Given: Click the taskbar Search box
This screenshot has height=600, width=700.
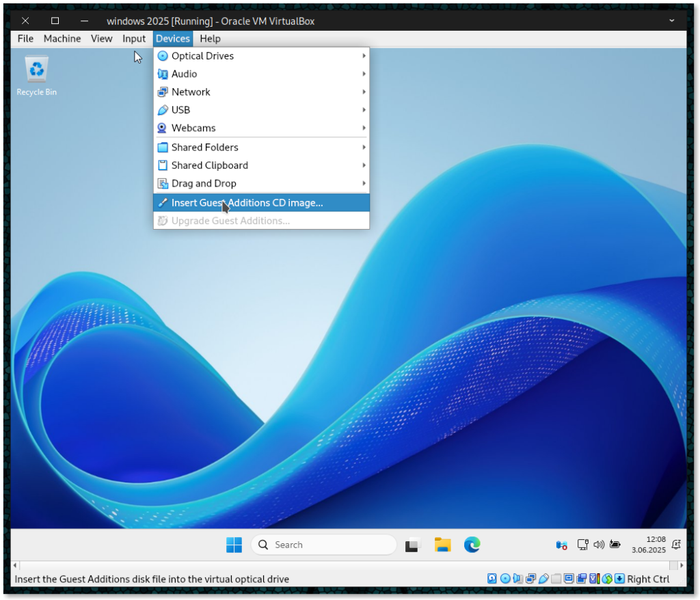Looking at the screenshot, I should coord(323,545).
